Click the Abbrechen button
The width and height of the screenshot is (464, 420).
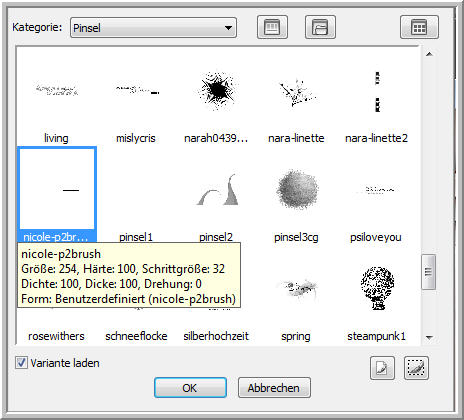274,388
